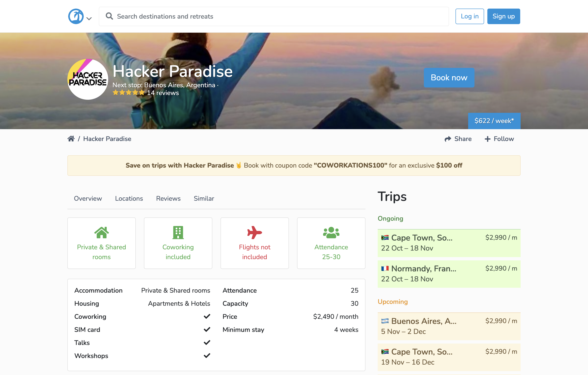588x375 pixels.
Task: Click the Apartments & Hotels housing value
Action: click(x=179, y=303)
